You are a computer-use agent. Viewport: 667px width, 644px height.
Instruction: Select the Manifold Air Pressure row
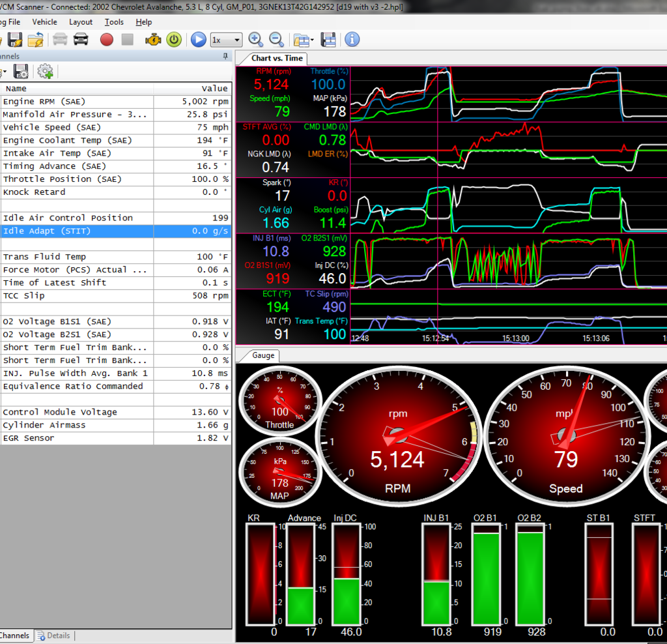pyautogui.click(x=116, y=115)
